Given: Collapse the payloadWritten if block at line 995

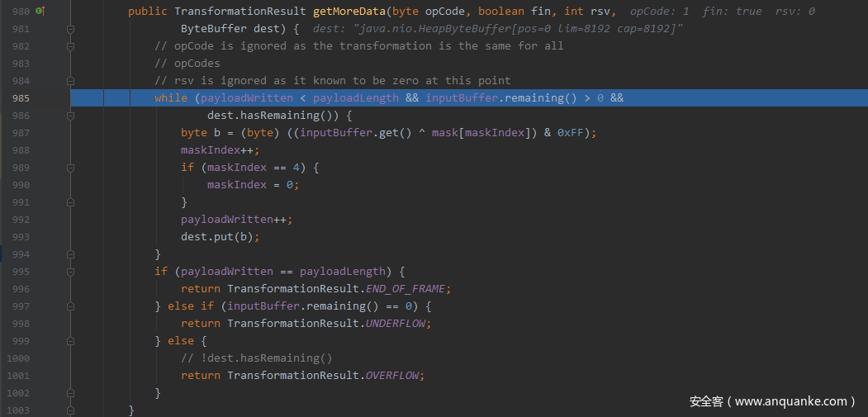Looking at the screenshot, I should click(70, 272).
